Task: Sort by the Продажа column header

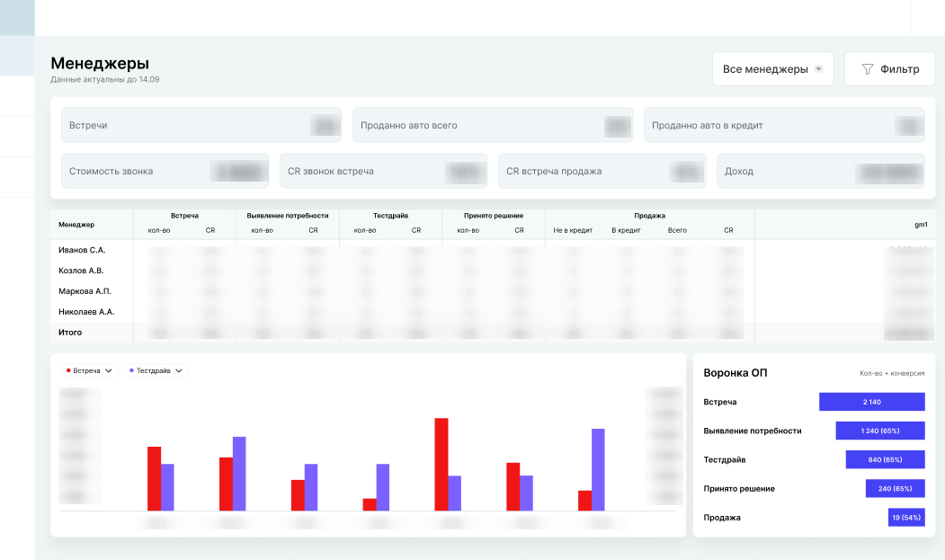Action: 649,216
